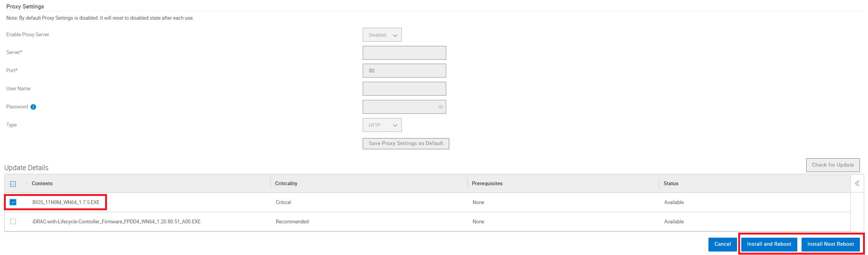Click the Available status for iDRAC row

pyautogui.click(x=674, y=221)
